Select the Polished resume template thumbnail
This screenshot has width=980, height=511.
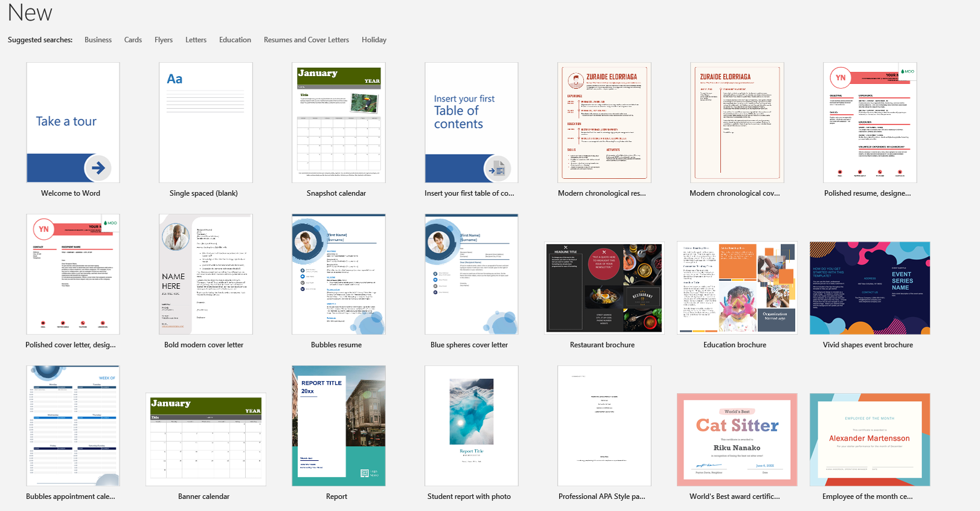(x=870, y=123)
